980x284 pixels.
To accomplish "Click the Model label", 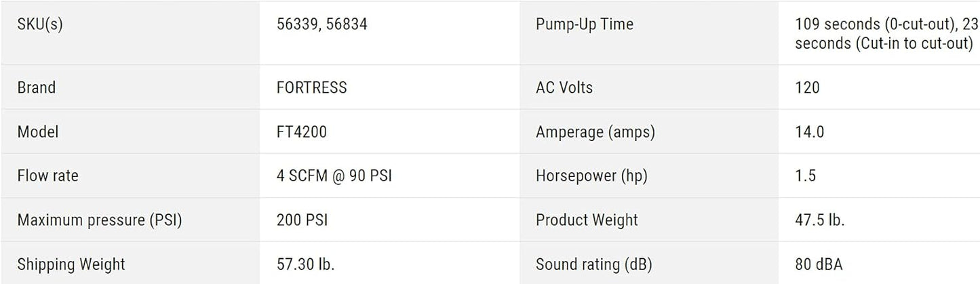I will click(x=38, y=131).
